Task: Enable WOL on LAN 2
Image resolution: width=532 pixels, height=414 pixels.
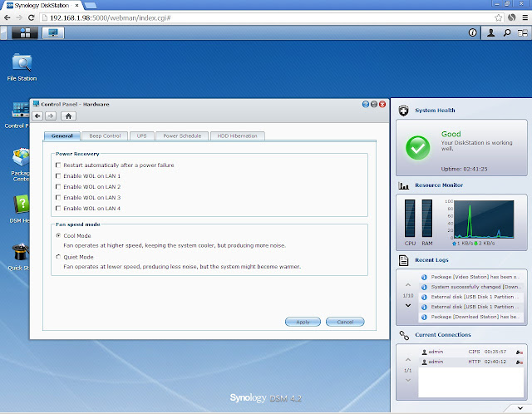Action: pos(58,187)
